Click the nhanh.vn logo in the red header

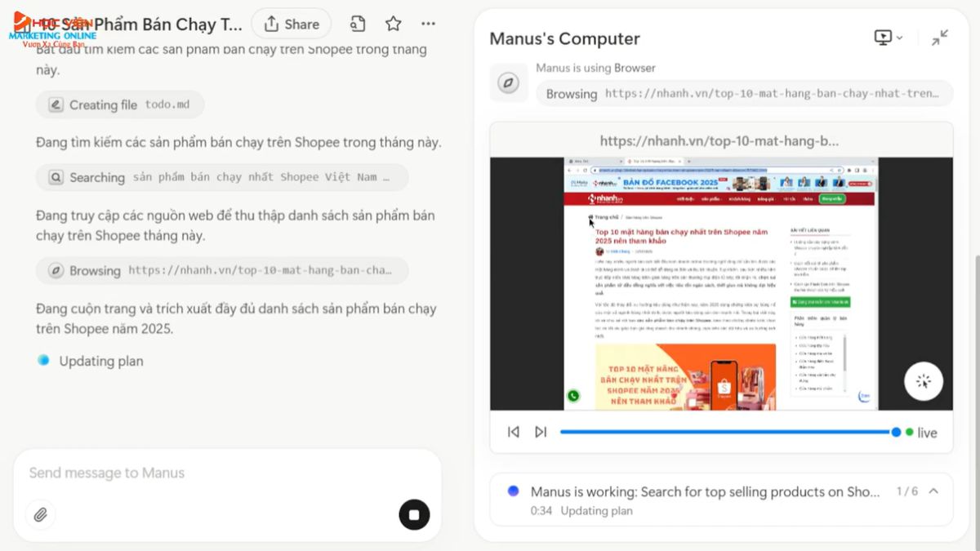coord(605,198)
